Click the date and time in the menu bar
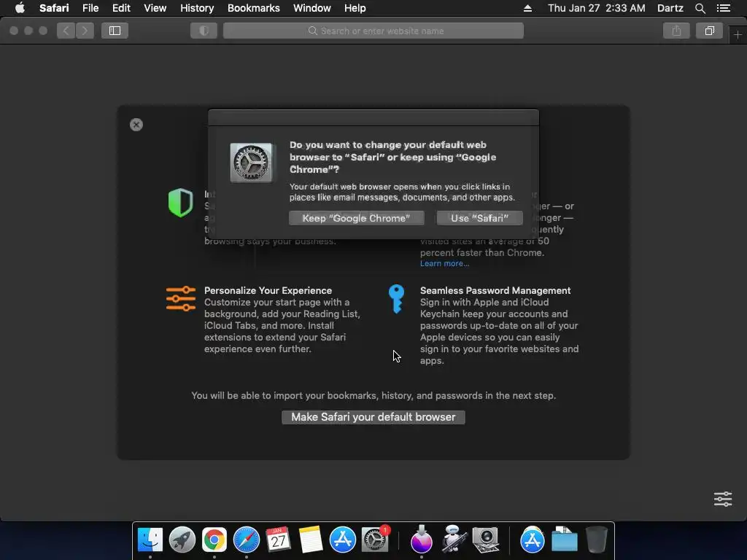 pos(597,8)
